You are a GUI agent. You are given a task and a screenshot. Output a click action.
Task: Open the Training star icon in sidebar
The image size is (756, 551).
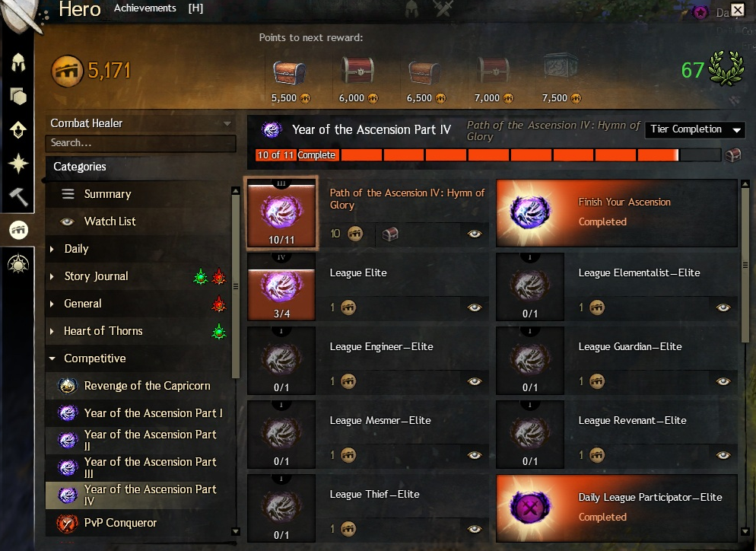(x=18, y=163)
